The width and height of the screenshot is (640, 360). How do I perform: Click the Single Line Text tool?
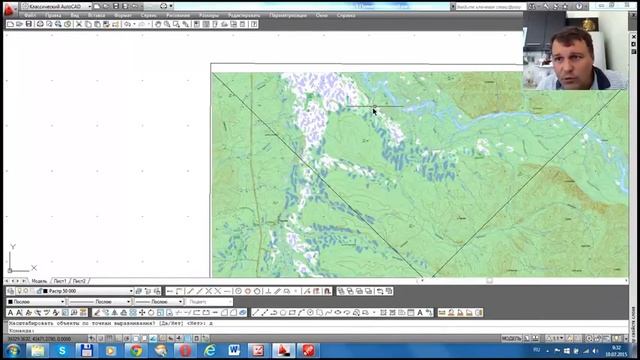click(19, 313)
